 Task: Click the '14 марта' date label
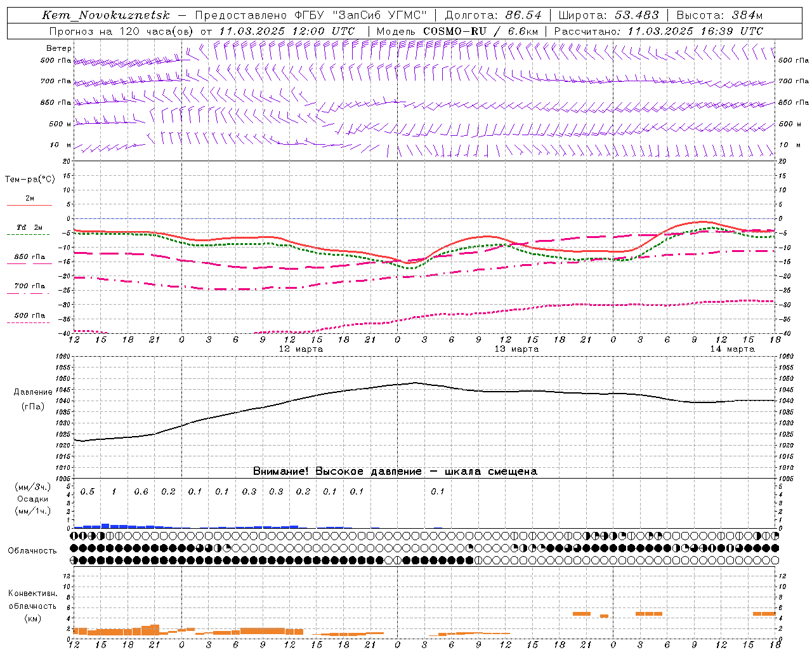[x=732, y=349]
